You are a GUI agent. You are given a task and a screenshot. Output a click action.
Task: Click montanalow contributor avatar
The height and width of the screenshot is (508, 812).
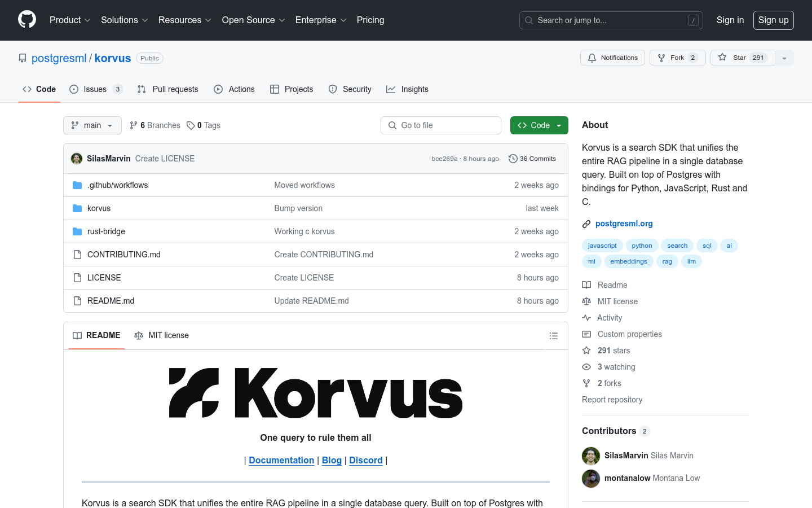point(591,478)
